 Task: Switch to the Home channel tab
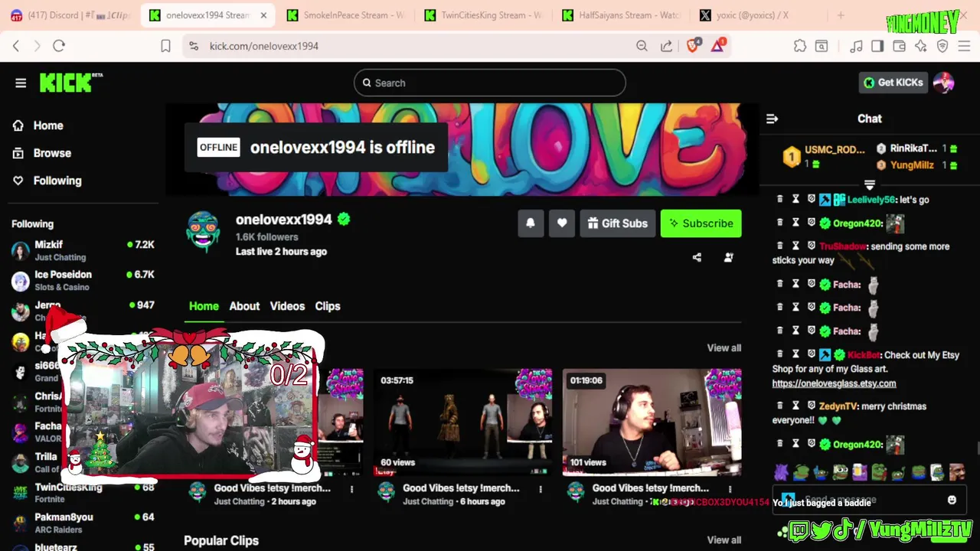(204, 306)
